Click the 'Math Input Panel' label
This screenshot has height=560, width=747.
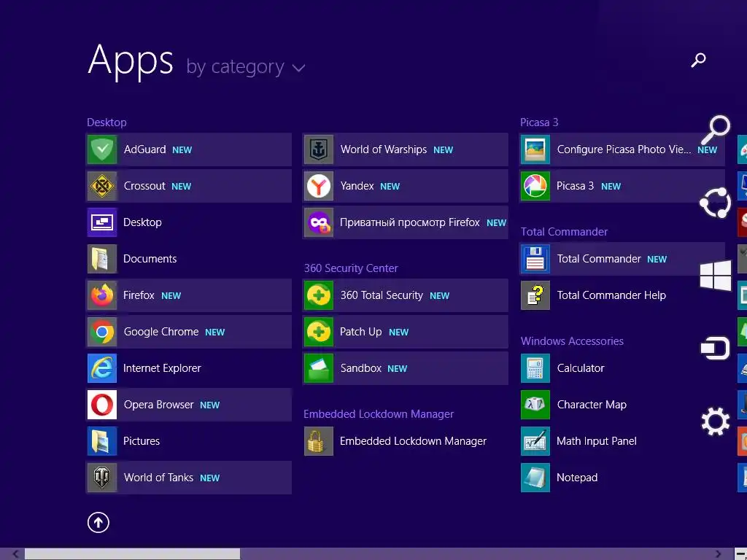coord(597,441)
